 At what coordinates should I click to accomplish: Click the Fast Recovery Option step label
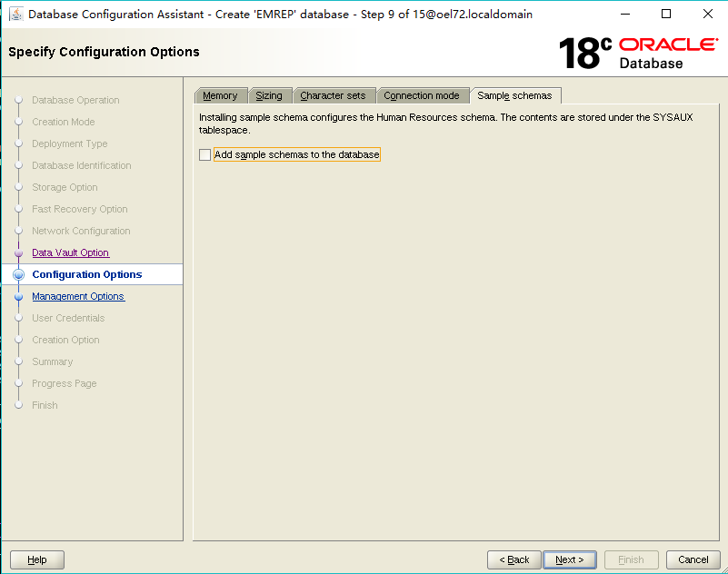(x=80, y=209)
